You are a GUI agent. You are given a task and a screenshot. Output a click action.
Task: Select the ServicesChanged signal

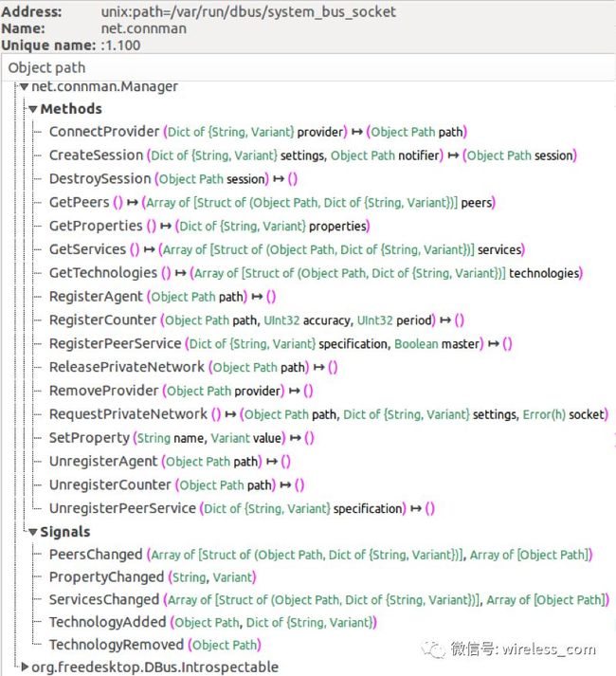(329, 600)
